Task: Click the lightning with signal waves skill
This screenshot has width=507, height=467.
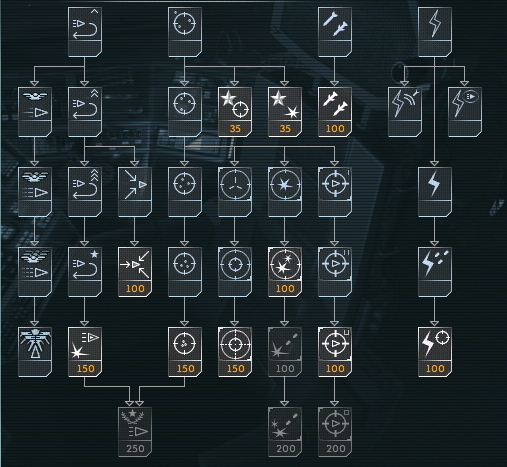Action: coord(405,112)
